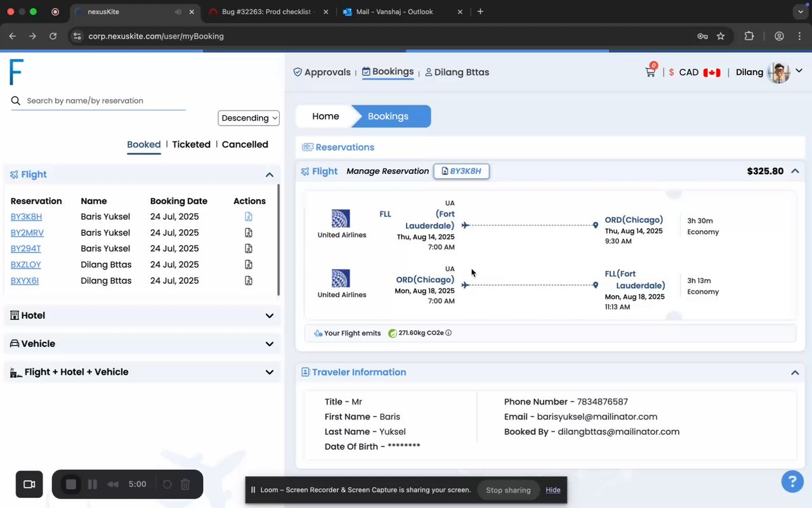This screenshot has height=508, width=812.
Task: Delete the Loom recording via trash icon
Action: click(185, 485)
